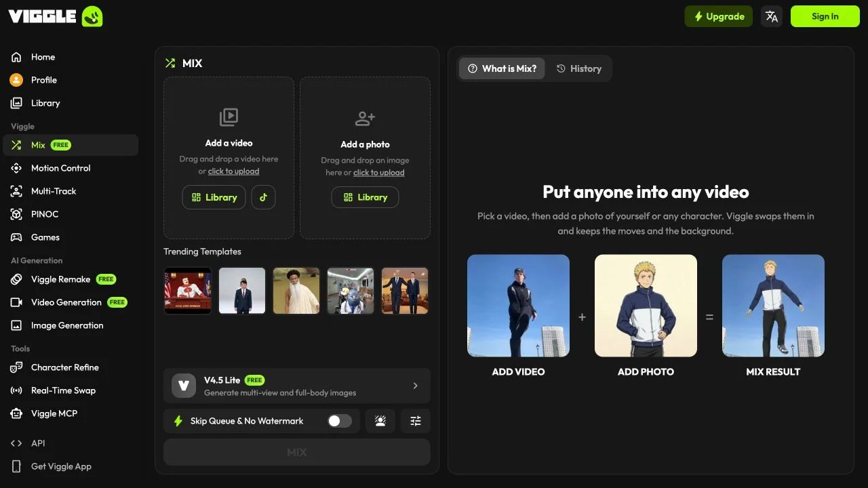Viewport: 868px width, 488px height.
Task: Open Library under Add a video
Action: pyautogui.click(x=214, y=197)
